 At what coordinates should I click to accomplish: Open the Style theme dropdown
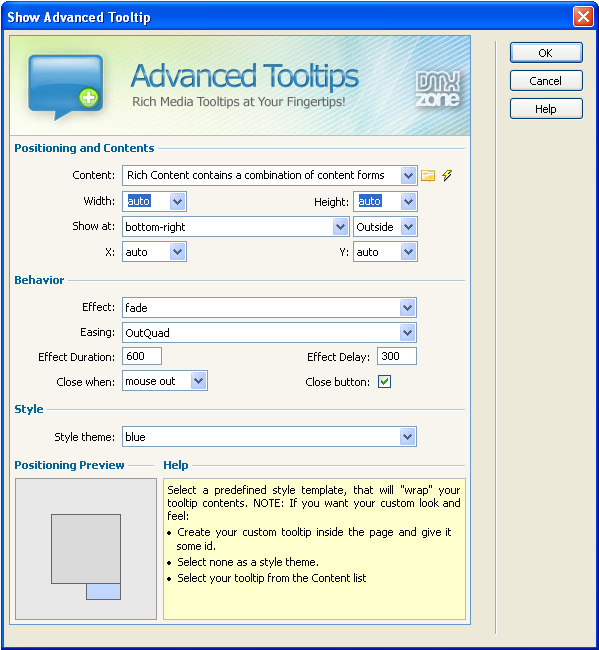click(x=407, y=437)
